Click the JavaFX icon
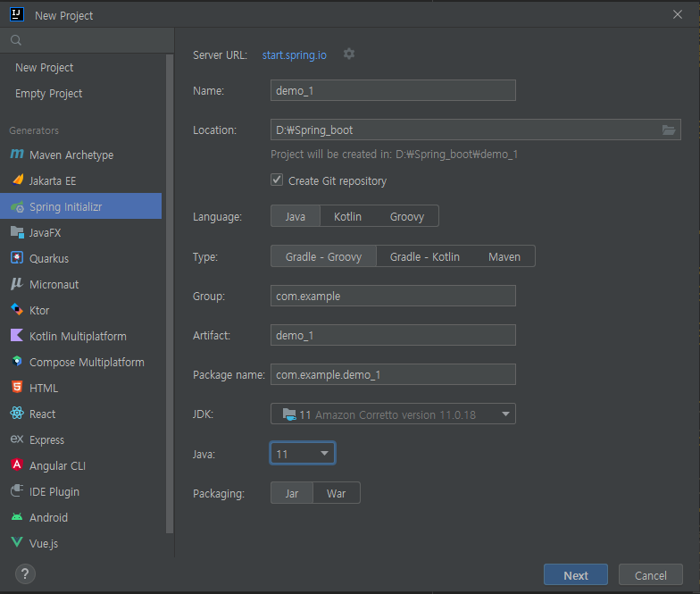Screen dimensions: 700x594 [17, 232]
